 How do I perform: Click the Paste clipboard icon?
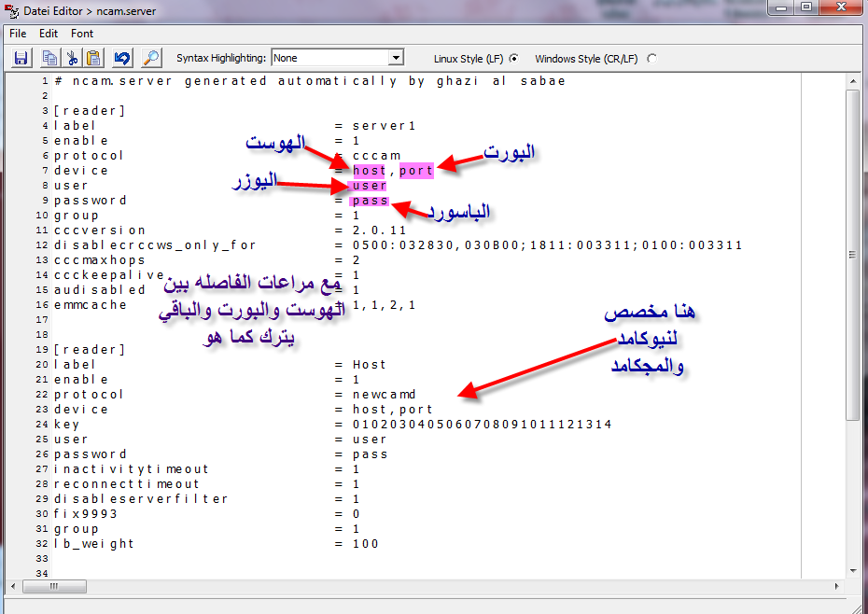coord(94,58)
